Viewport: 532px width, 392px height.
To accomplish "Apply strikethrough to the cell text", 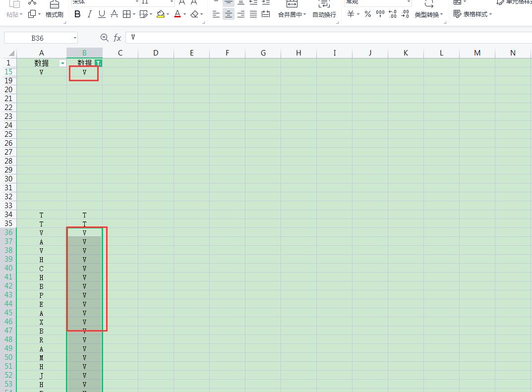I will (115, 14).
